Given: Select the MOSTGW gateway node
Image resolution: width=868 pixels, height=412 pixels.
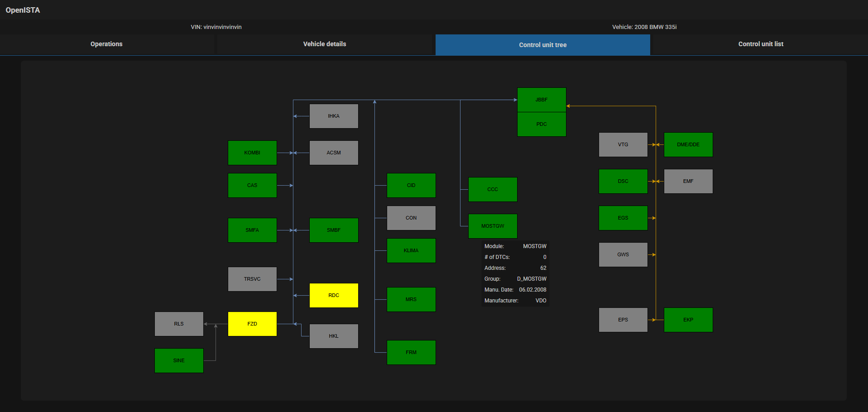Looking at the screenshot, I should pos(493,226).
